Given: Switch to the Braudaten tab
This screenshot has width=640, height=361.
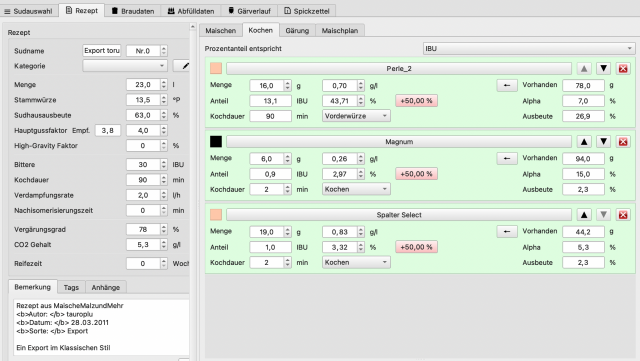Looking at the screenshot, I should tap(133, 11).
